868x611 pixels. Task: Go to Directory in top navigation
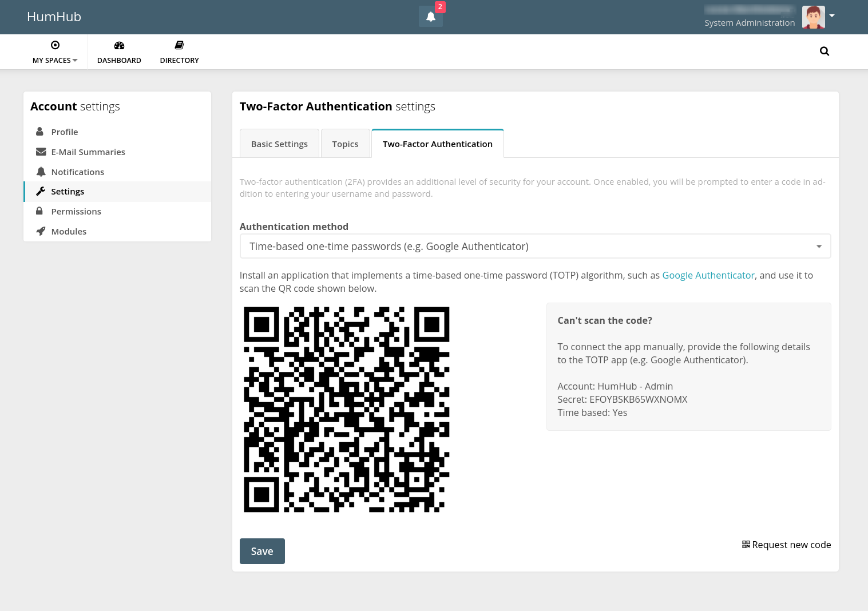pos(179,52)
